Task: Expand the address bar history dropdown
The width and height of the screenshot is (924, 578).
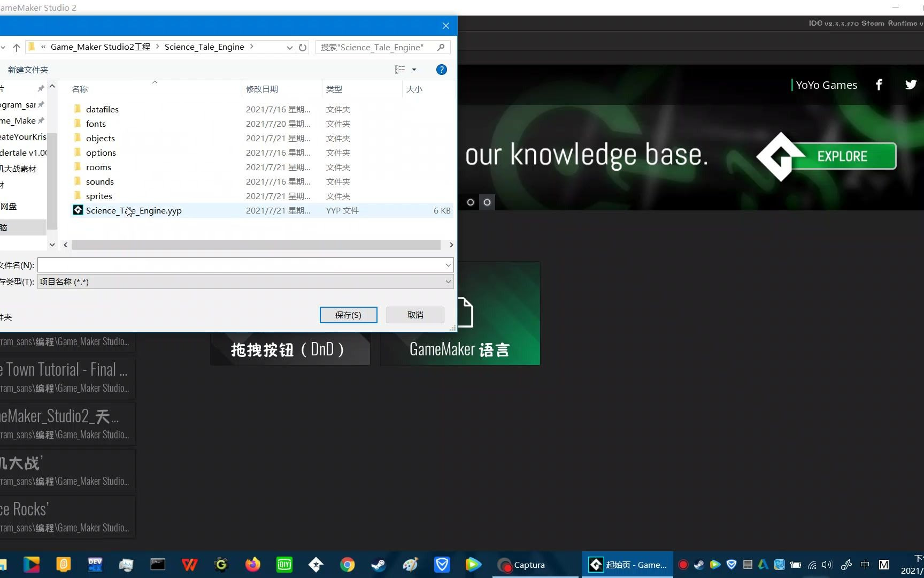Action: pyautogui.click(x=289, y=47)
